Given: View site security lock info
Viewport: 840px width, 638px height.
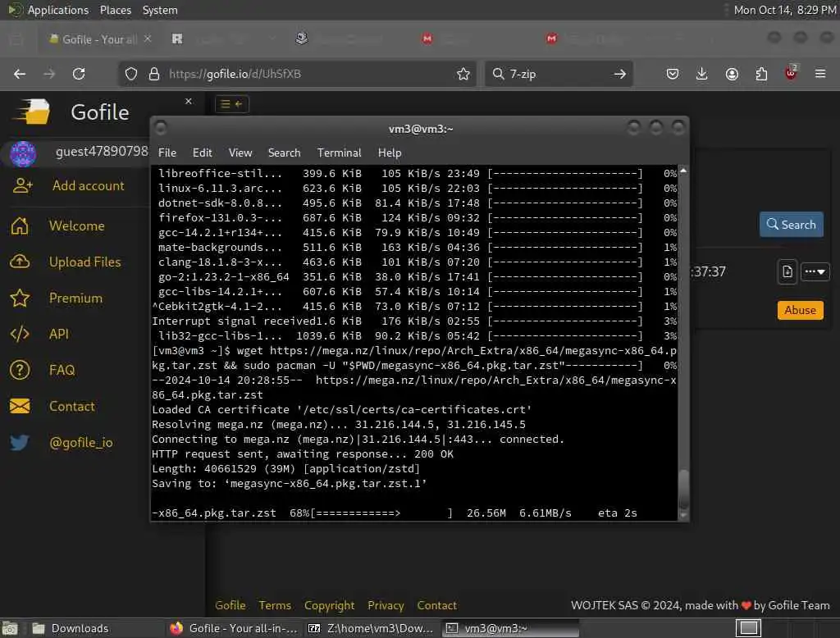Looking at the screenshot, I should pyautogui.click(x=154, y=74).
